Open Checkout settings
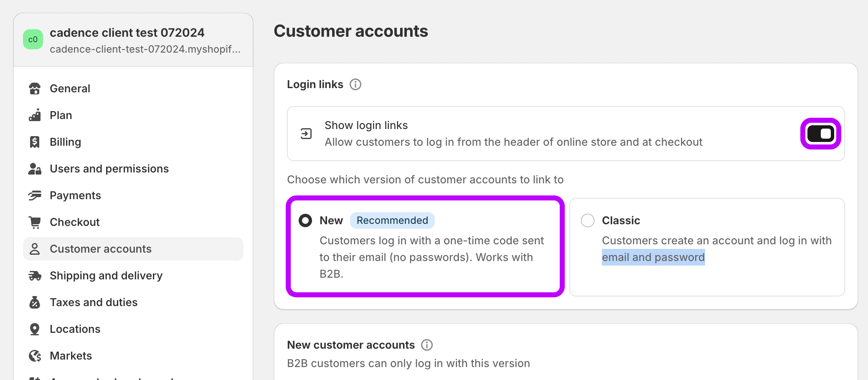Viewport: 868px width, 380px height. click(133, 222)
